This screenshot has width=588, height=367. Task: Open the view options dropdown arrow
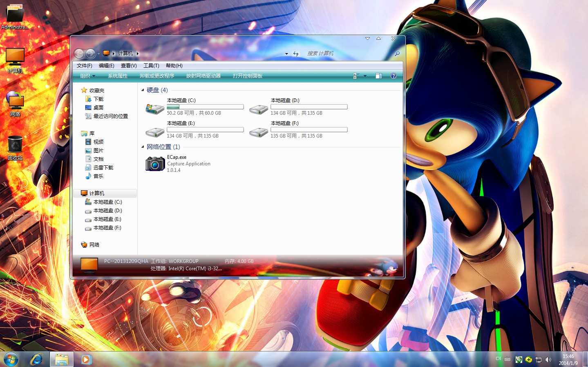point(365,76)
